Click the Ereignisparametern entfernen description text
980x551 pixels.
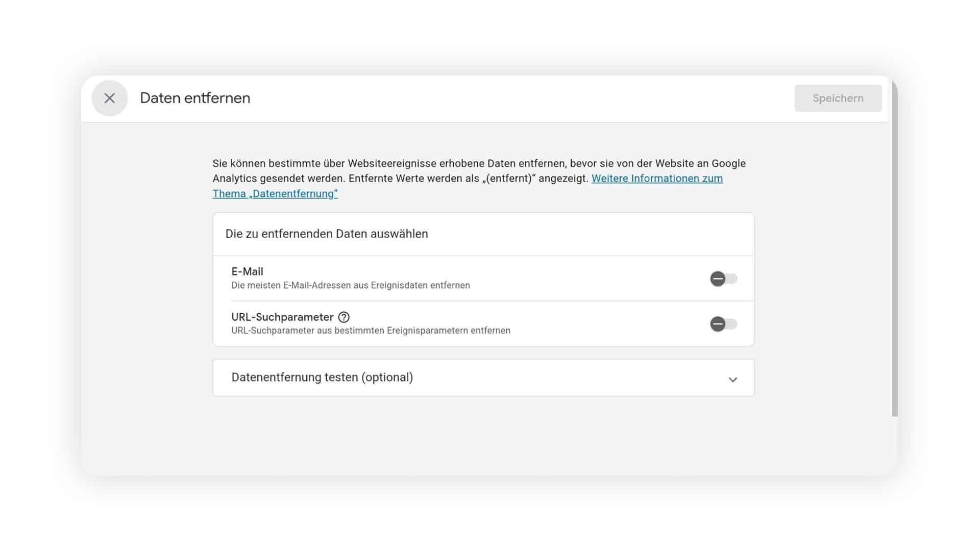(x=449, y=331)
